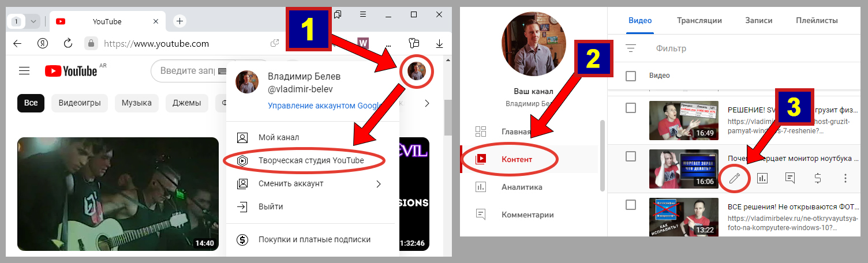Edit video details with pencil icon

coord(735,178)
